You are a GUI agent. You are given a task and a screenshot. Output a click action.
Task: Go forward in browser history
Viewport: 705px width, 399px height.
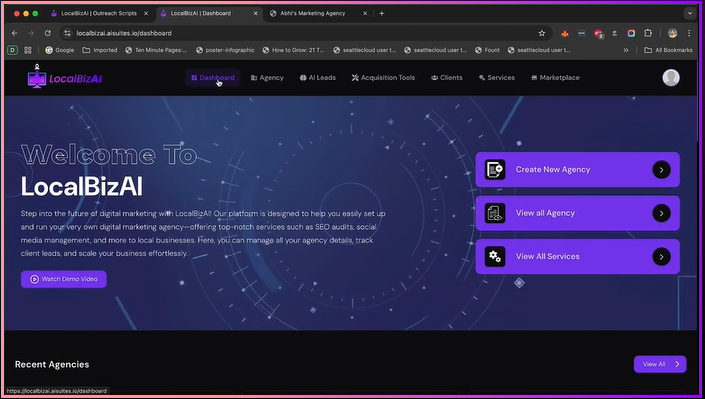(31, 33)
